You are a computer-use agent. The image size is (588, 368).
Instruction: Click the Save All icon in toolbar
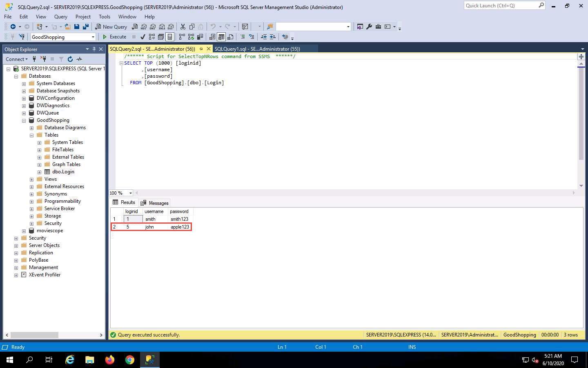[85, 27]
